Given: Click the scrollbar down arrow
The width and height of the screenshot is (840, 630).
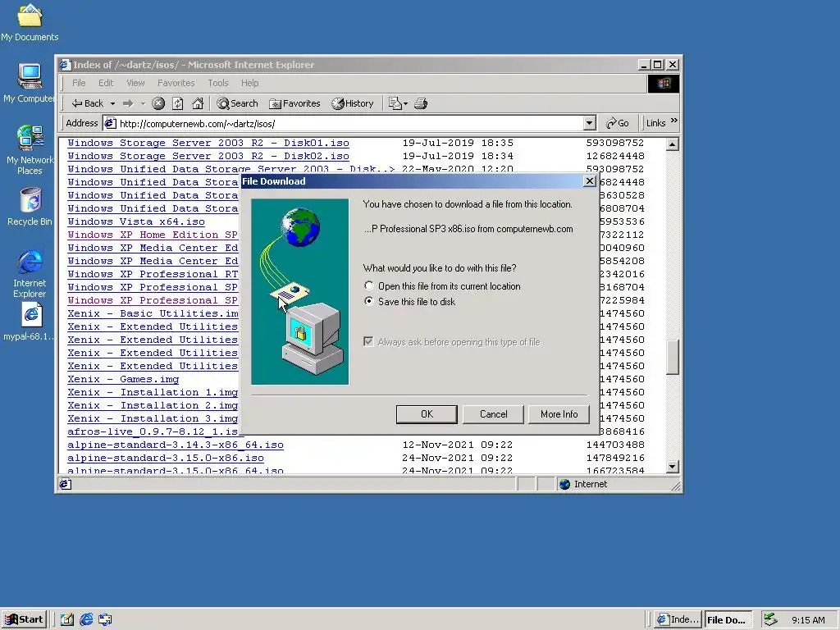Looking at the screenshot, I should [673, 467].
